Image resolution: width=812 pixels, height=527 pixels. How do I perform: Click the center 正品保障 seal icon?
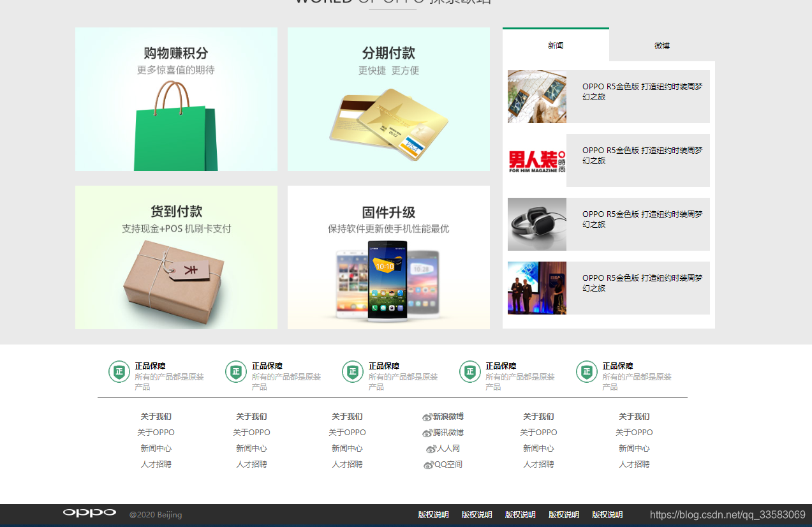pyautogui.click(x=353, y=371)
